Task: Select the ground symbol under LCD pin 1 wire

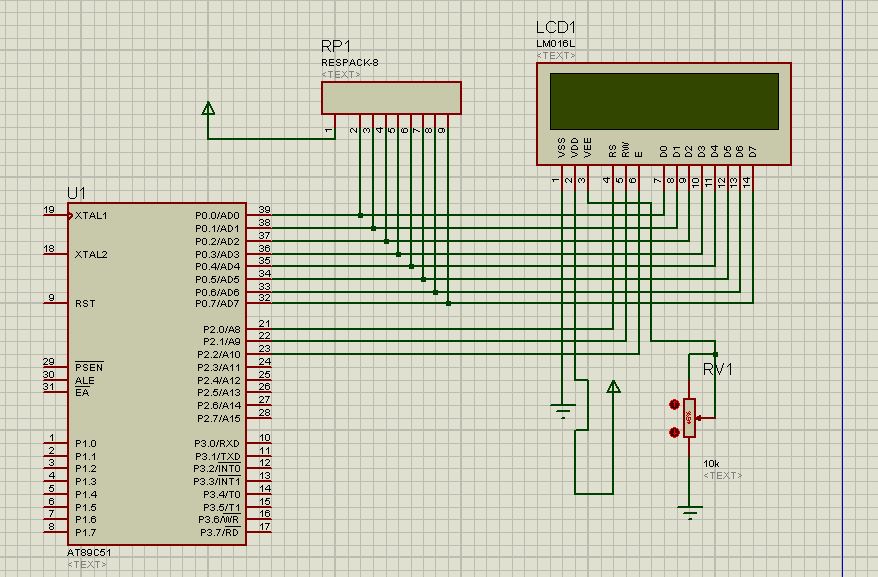Action: 562,411
